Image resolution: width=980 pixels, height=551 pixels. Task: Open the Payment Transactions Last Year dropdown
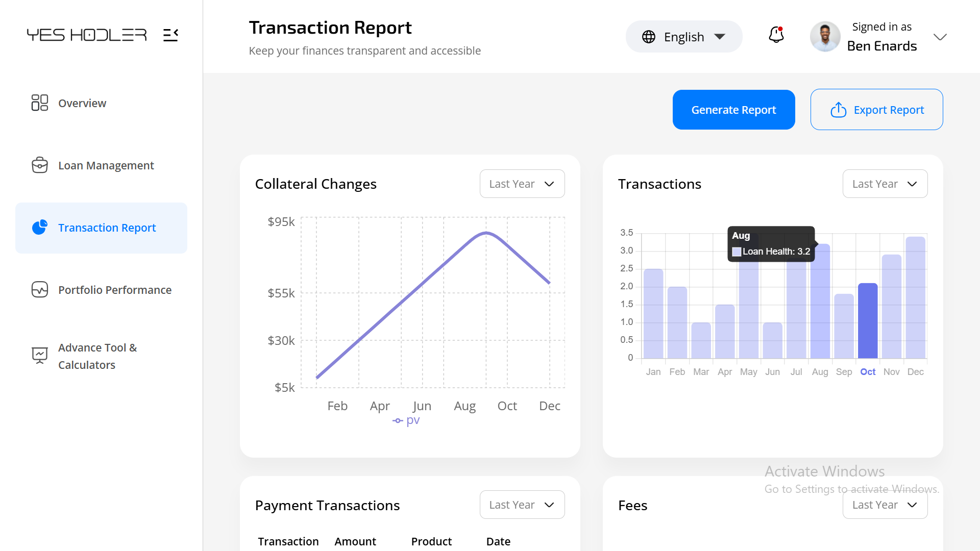pos(522,505)
